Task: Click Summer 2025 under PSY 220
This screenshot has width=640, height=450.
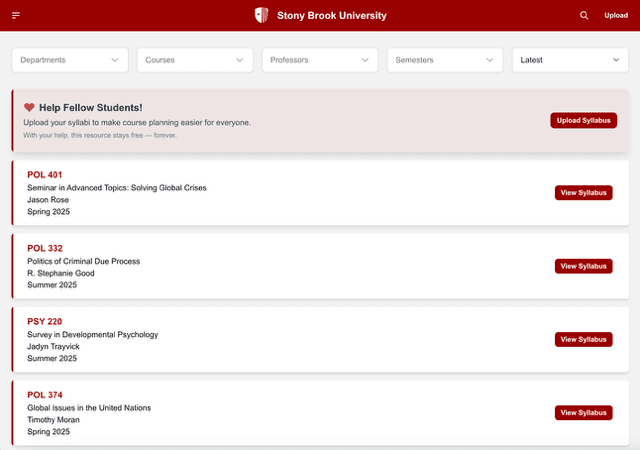Action: pos(52,358)
